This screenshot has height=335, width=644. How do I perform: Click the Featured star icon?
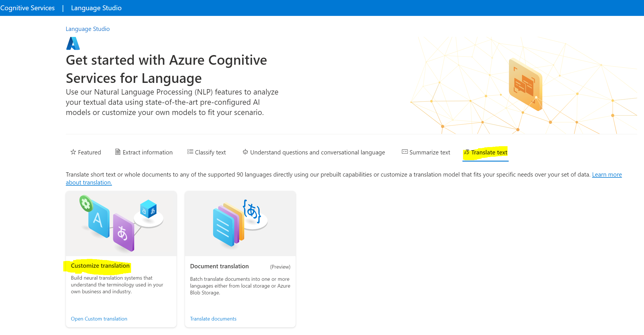pos(73,152)
